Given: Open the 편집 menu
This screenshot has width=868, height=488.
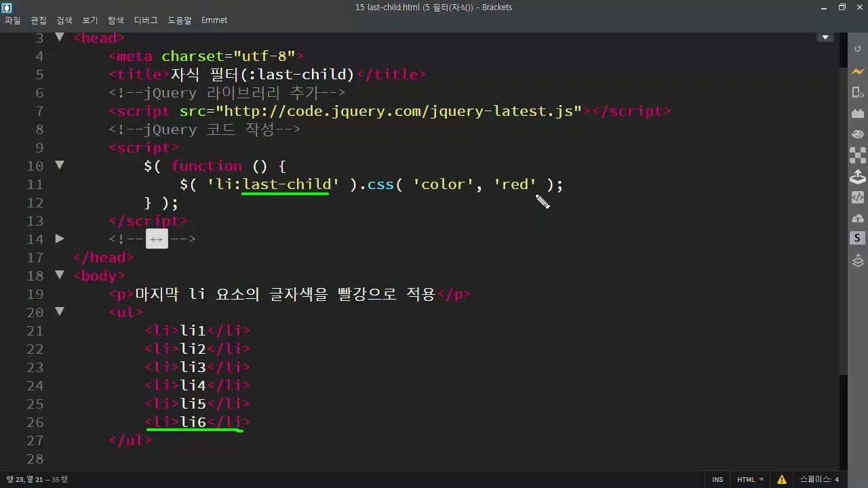Looking at the screenshot, I should pyautogui.click(x=39, y=20).
